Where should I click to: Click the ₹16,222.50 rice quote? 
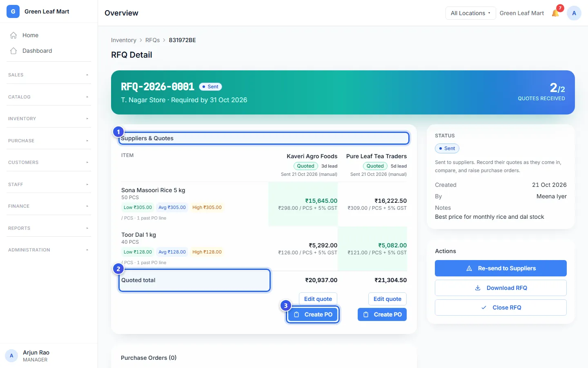391,201
